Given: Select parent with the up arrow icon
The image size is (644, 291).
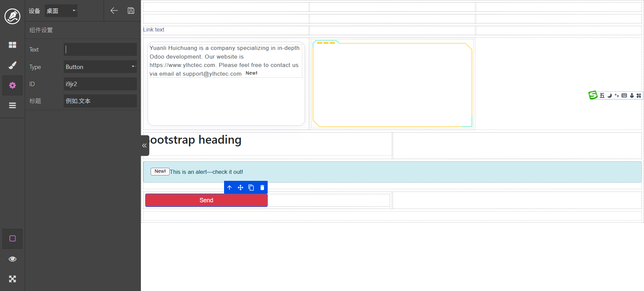Looking at the screenshot, I should point(229,188).
